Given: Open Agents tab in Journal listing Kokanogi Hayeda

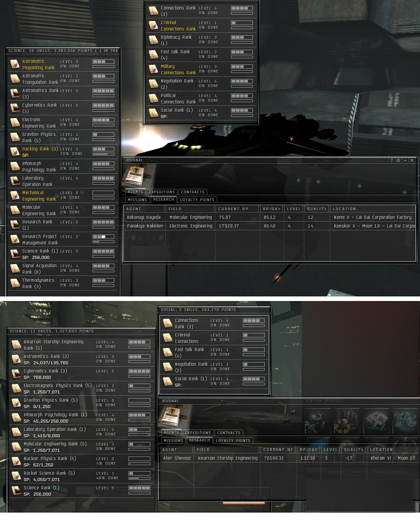Looking at the screenshot, I should 135,192.
